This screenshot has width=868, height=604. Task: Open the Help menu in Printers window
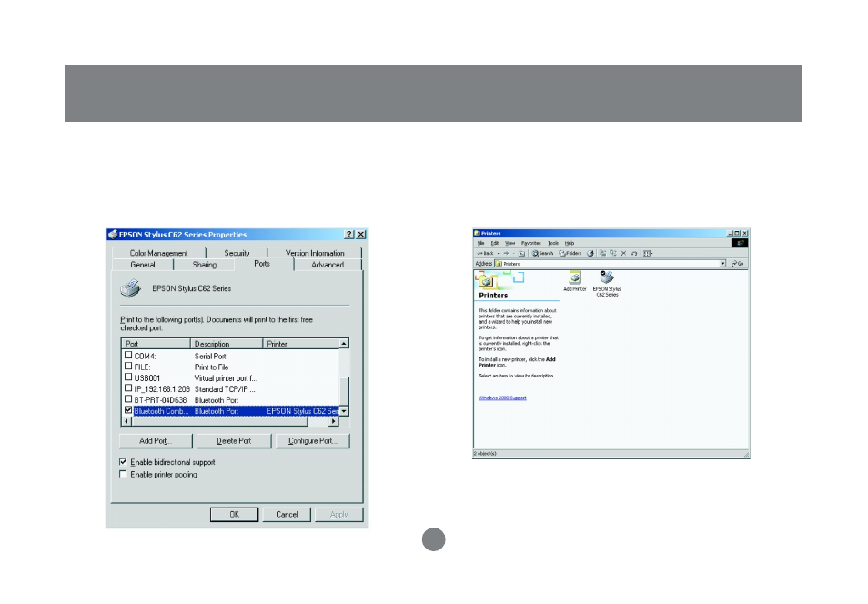coord(569,243)
